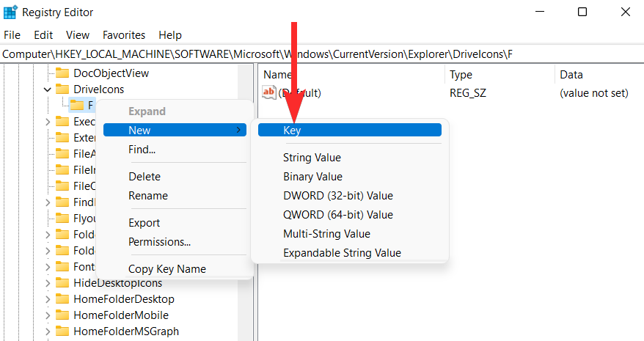Click the Type column header
The width and height of the screenshot is (644, 341).
461,75
